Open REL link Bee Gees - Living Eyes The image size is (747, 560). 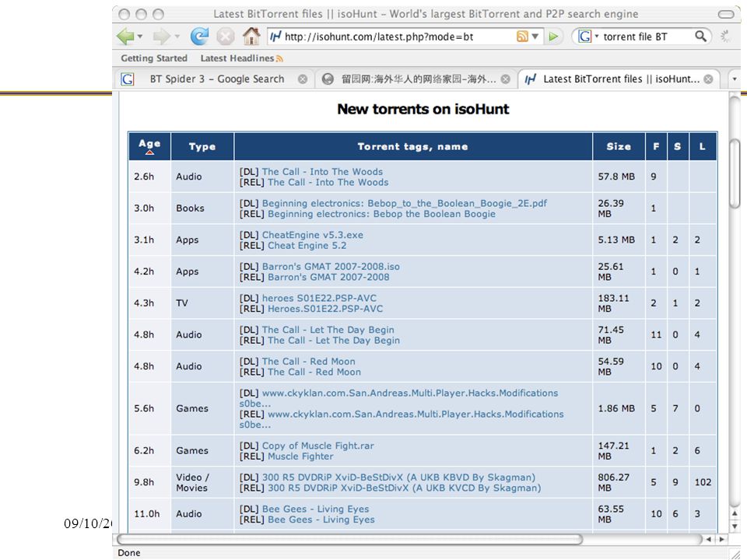tap(321, 520)
